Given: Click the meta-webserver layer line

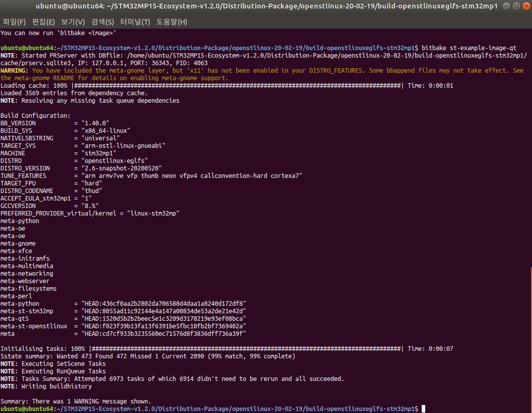Looking at the screenshot, I should (25, 281).
